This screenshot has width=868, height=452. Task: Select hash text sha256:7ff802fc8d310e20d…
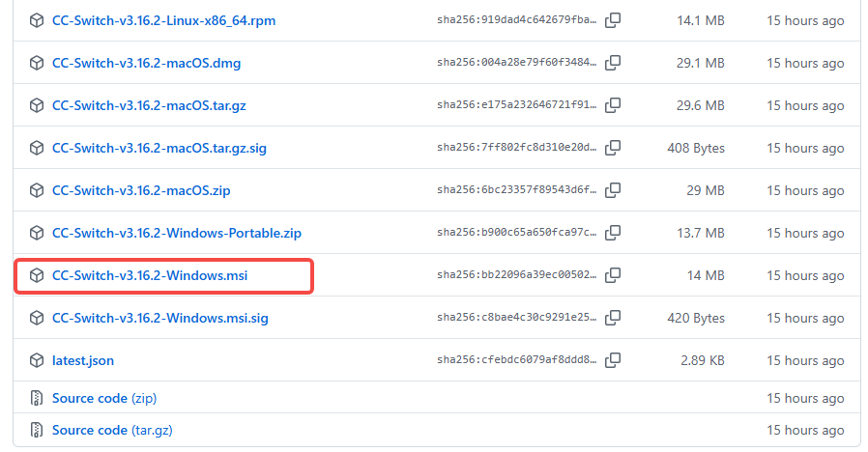[x=516, y=147]
